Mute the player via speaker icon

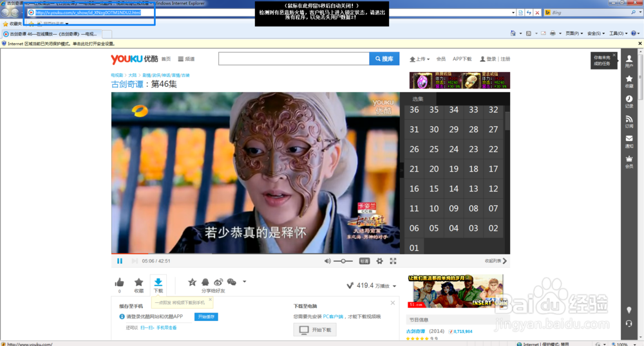[x=327, y=260]
